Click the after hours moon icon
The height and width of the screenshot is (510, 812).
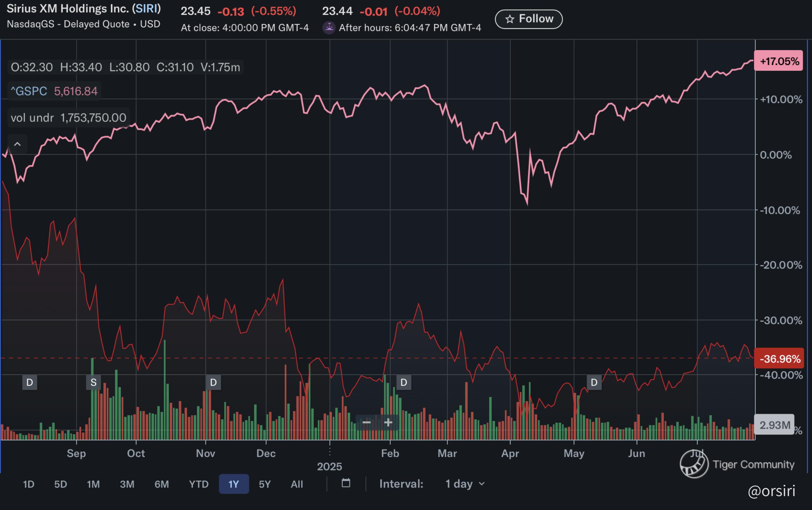point(329,27)
